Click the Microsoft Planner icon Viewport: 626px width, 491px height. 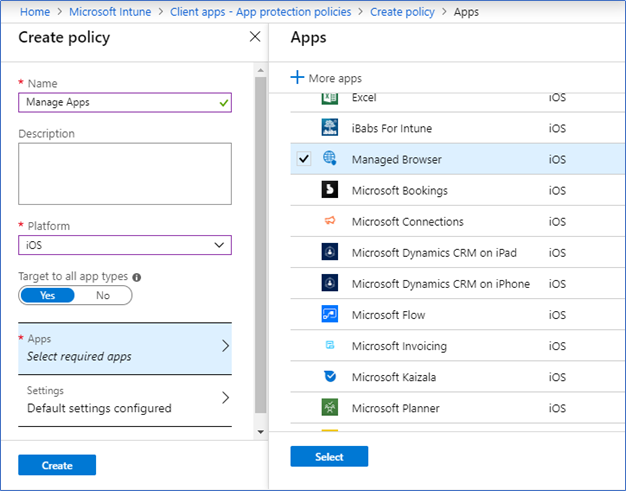[330, 408]
